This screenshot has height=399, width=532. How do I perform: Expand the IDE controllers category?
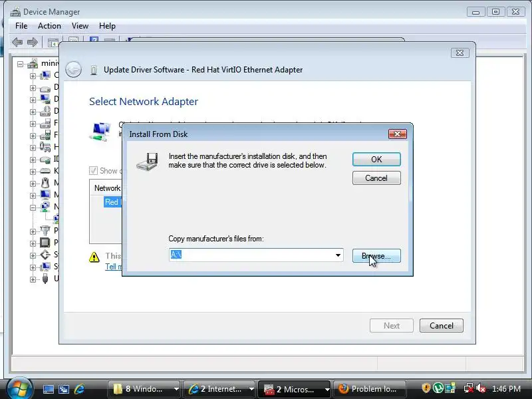point(33,160)
